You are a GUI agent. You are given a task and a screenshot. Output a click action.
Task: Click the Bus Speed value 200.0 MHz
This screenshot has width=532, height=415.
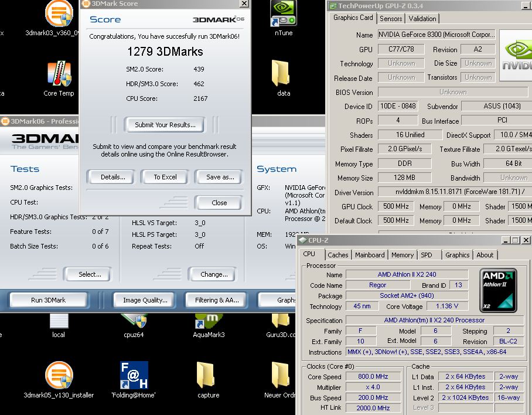(x=373, y=397)
